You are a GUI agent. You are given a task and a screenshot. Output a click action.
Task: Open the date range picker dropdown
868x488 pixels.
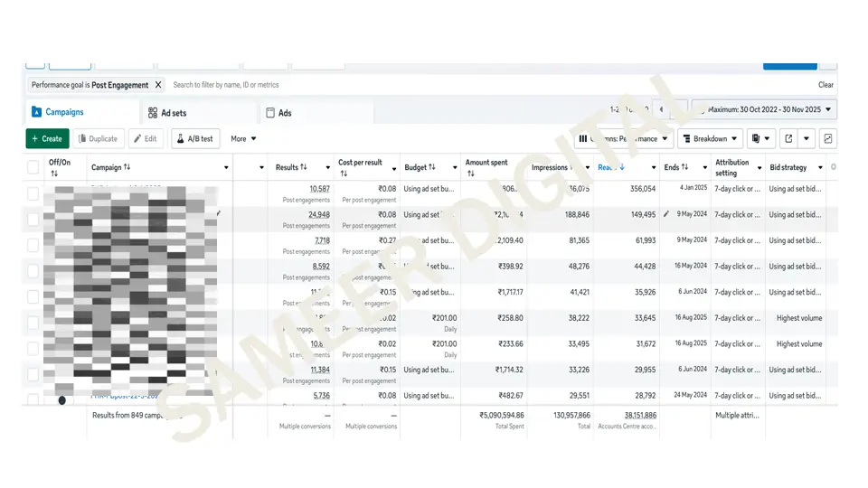pyautogui.click(x=764, y=109)
